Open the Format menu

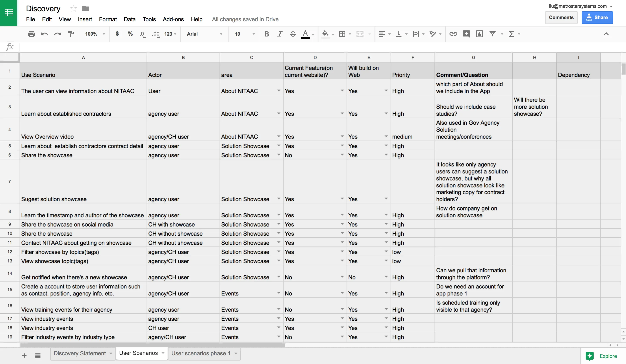coord(108,19)
